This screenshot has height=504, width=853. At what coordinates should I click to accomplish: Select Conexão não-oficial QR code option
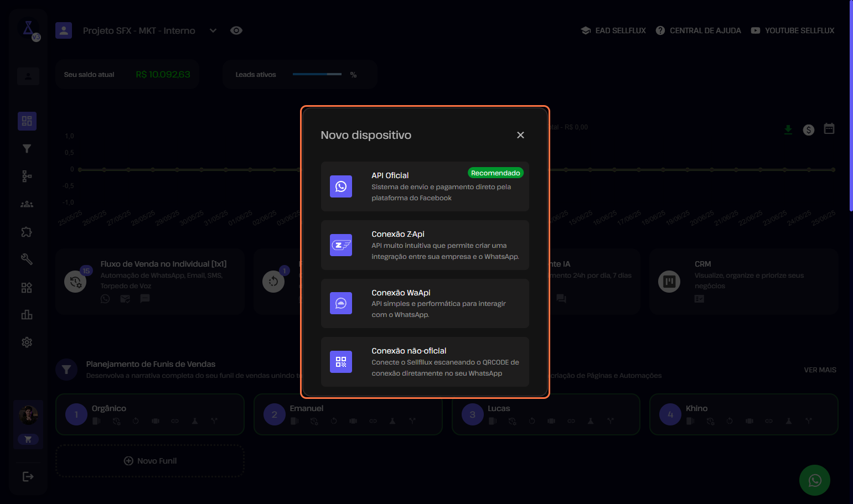point(425,362)
